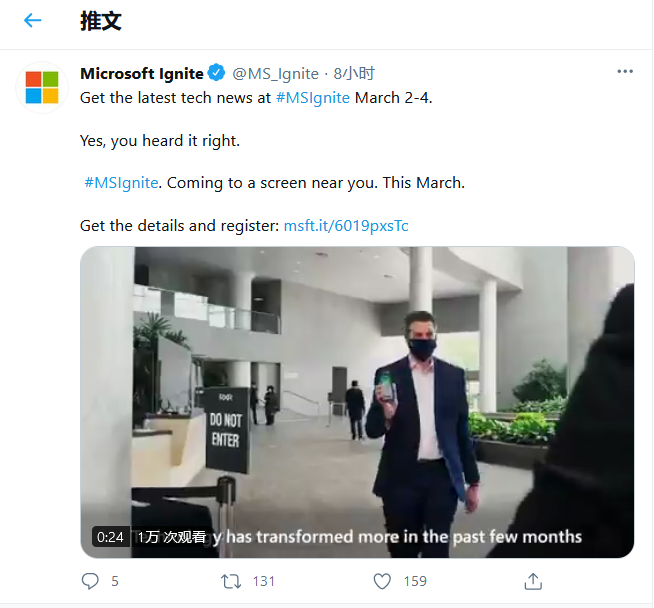This screenshot has height=608, width=654.
Task: Open the msft.it/6019pxsTc registration link
Action: coord(346,226)
